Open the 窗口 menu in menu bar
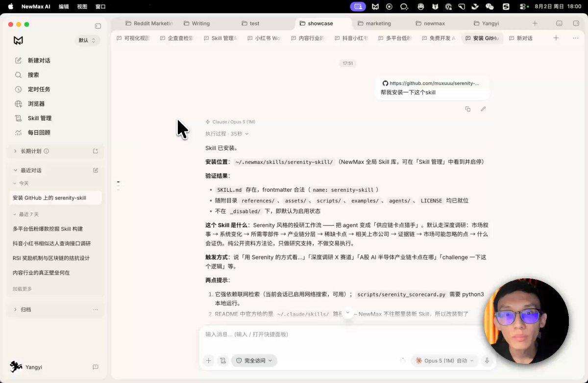The image size is (588, 383). coord(100,7)
